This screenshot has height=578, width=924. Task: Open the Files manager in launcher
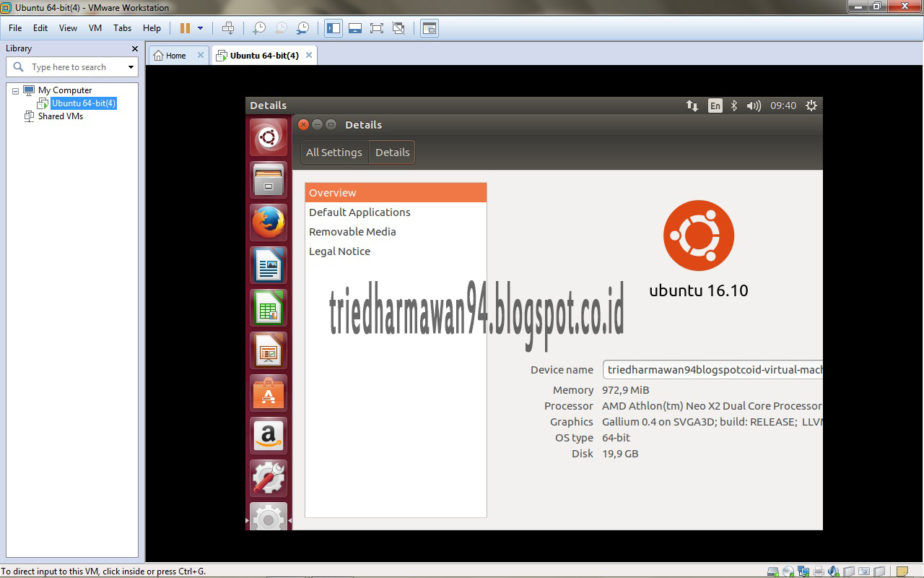point(269,180)
